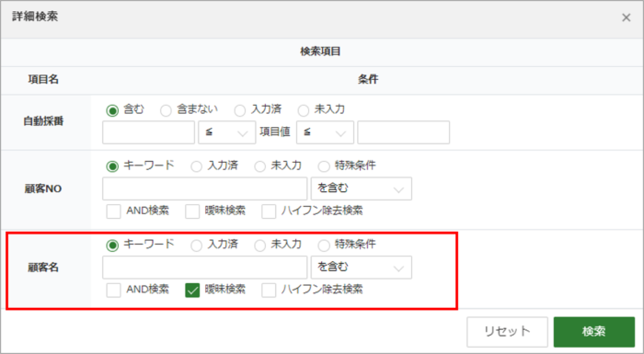Click the 顧客名 keyword input field

click(204, 268)
